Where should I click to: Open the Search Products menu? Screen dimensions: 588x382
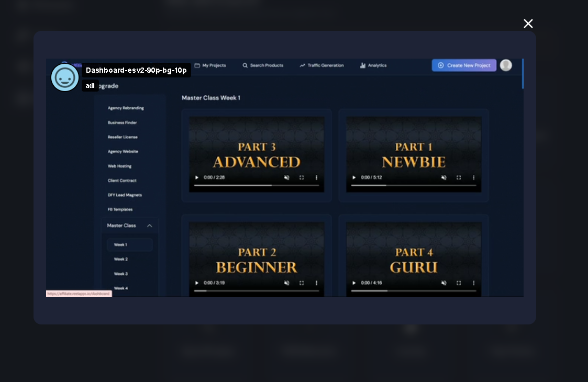click(263, 65)
